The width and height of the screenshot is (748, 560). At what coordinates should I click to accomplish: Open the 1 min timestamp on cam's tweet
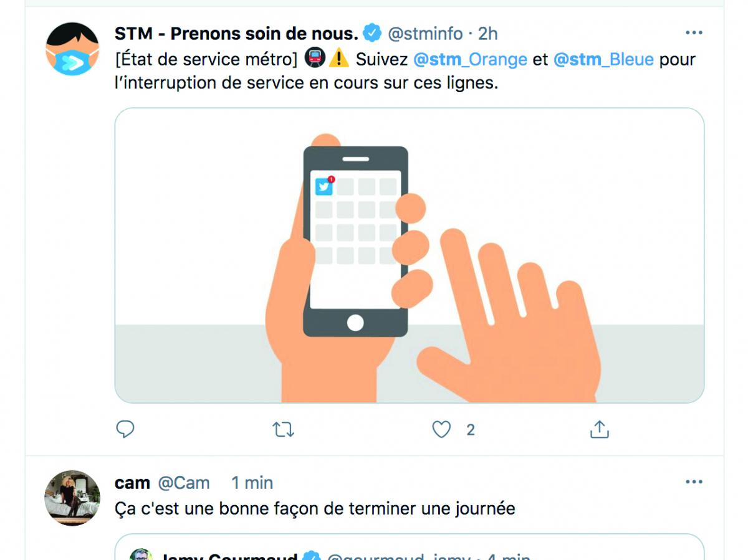(x=252, y=483)
